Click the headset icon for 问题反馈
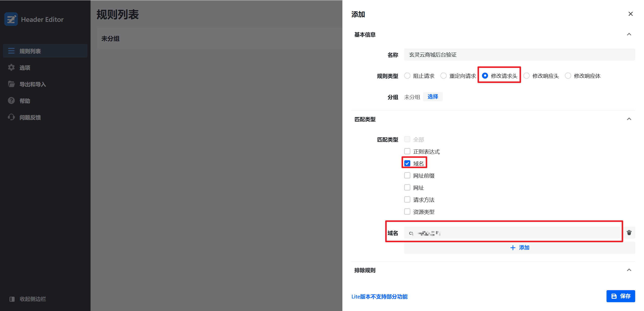Image resolution: width=644 pixels, height=311 pixels. pyautogui.click(x=11, y=117)
